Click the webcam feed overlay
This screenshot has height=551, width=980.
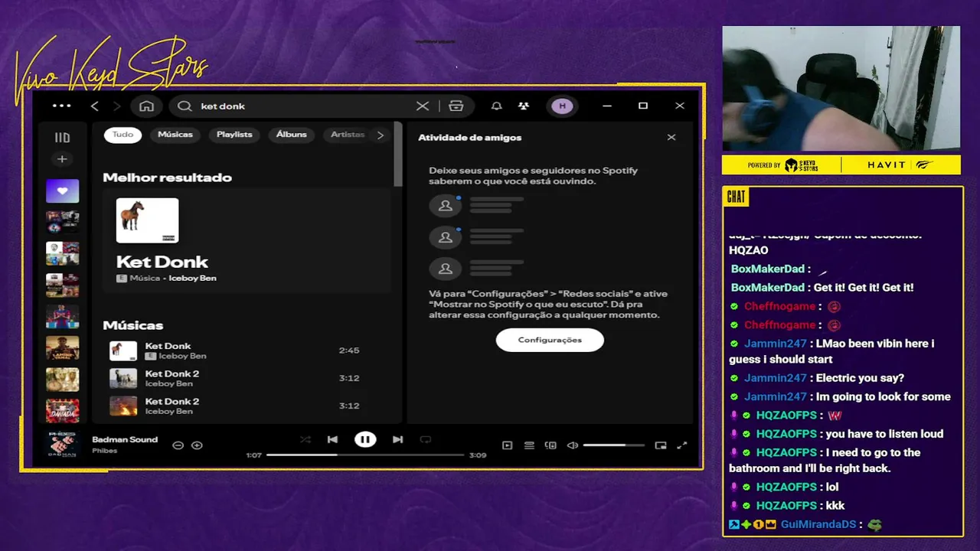(x=841, y=89)
